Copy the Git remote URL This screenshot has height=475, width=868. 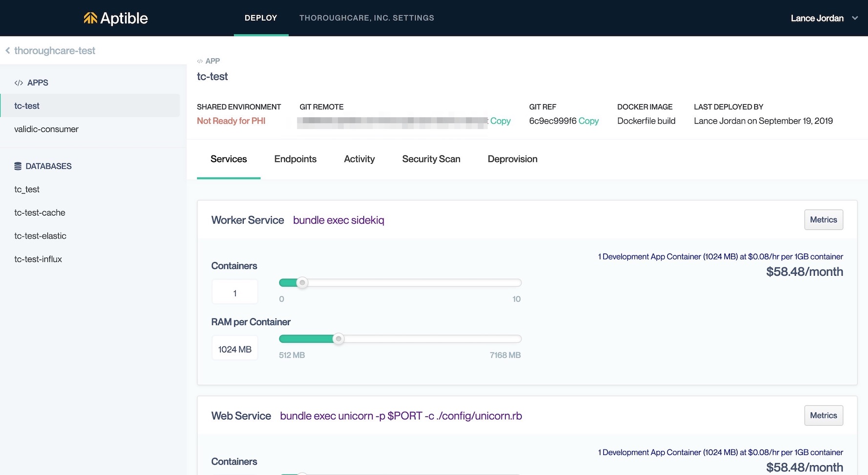pos(500,121)
